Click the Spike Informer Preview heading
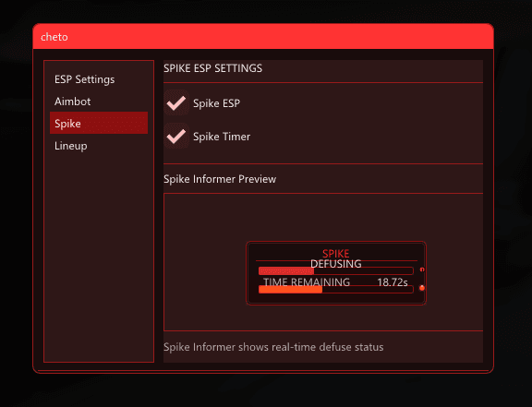The width and height of the screenshot is (532, 407). pos(220,179)
